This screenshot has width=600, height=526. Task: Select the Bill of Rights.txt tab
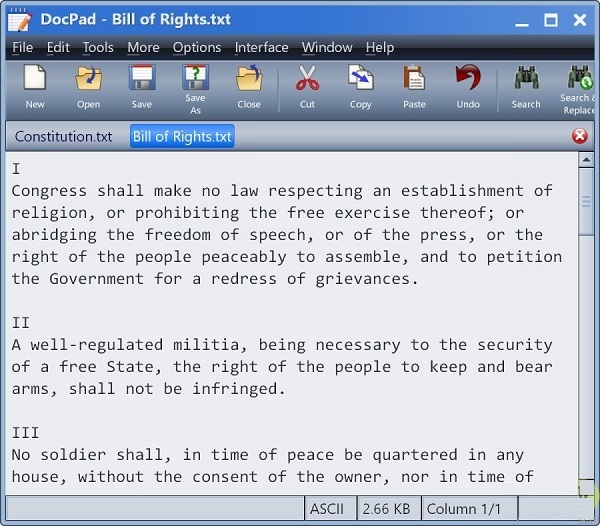pyautogui.click(x=182, y=136)
